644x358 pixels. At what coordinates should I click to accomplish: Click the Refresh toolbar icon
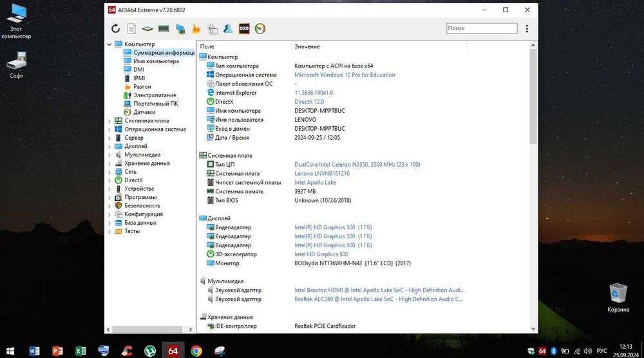[x=115, y=28]
